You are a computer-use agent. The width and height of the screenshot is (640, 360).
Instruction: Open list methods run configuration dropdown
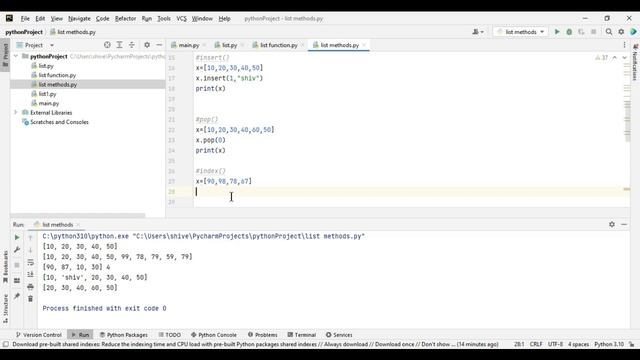point(521,32)
